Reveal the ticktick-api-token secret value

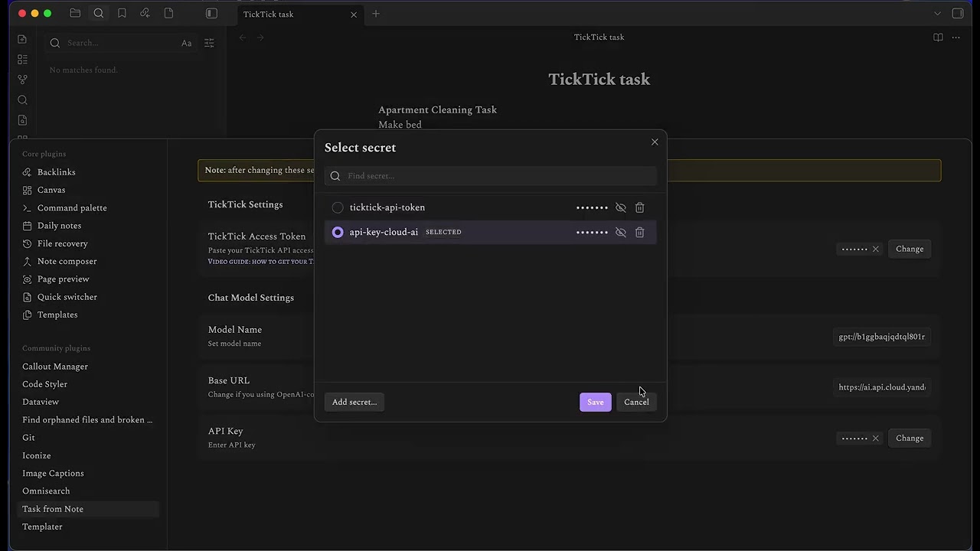point(621,207)
